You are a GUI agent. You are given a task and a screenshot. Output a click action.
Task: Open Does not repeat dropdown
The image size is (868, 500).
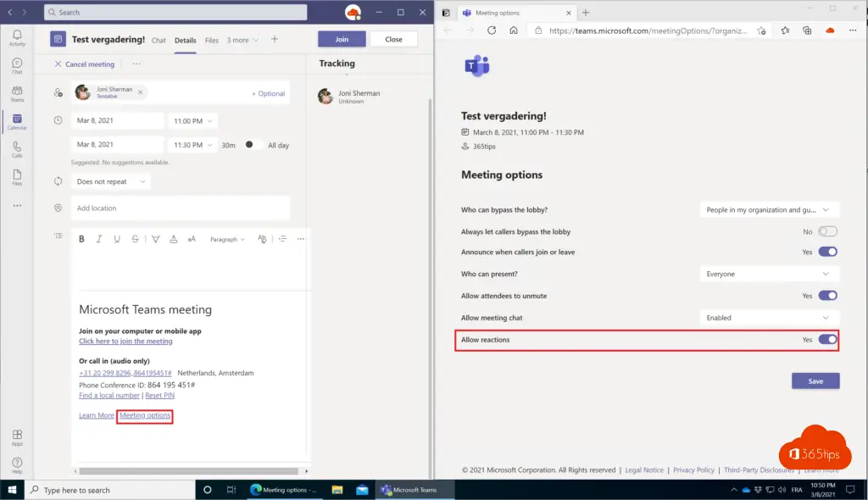[111, 181]
